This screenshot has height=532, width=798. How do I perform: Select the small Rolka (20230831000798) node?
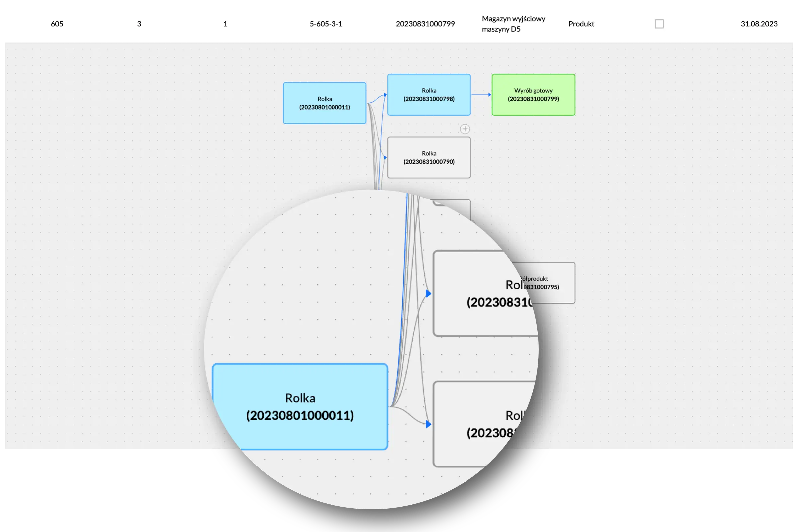pyautogui.click(x=429, y=95)
